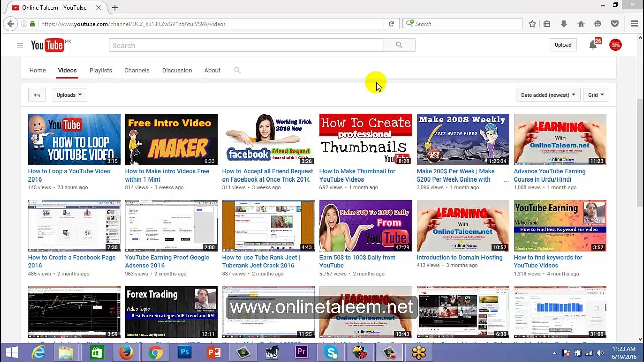Open the About tab
This screenshot has height=362, width=644.
(x=212, y=70)
